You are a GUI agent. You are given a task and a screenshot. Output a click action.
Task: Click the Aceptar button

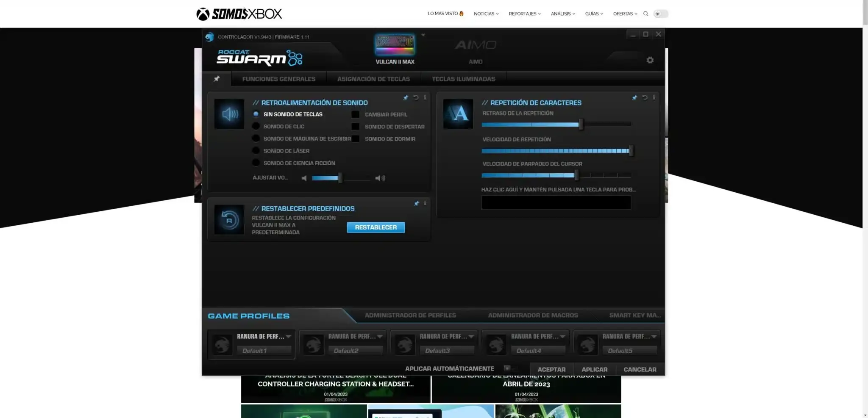[551, 369]
